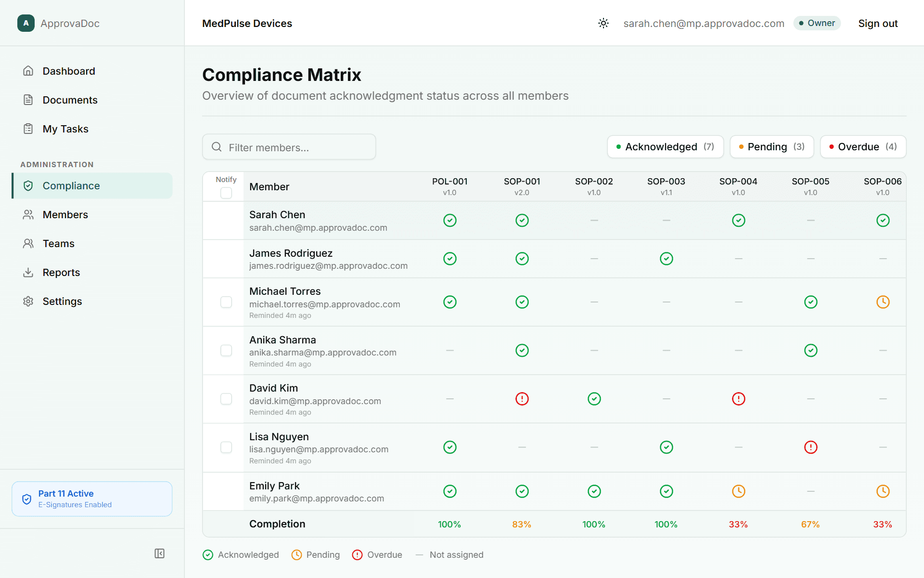Screen dimensions: 924x578
Task: Open the Reports download icon
Action: tap(28, 272)
